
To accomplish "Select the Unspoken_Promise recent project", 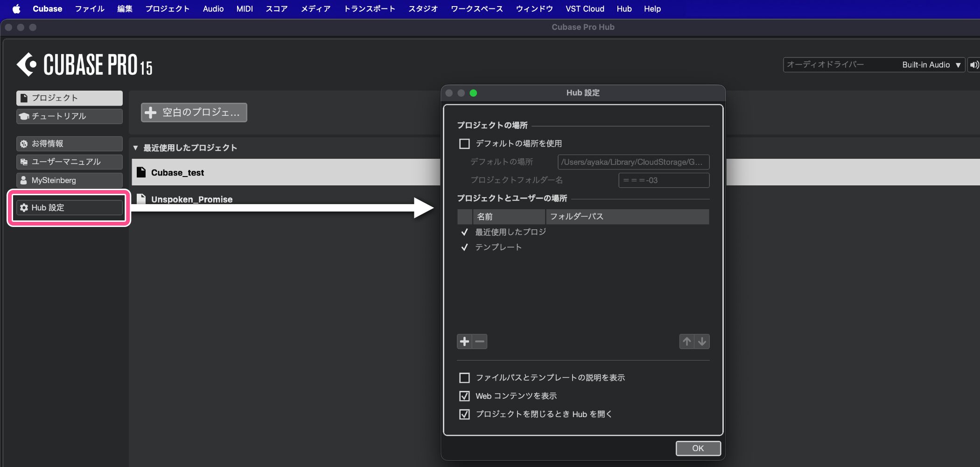I will [x=191, y=199].
